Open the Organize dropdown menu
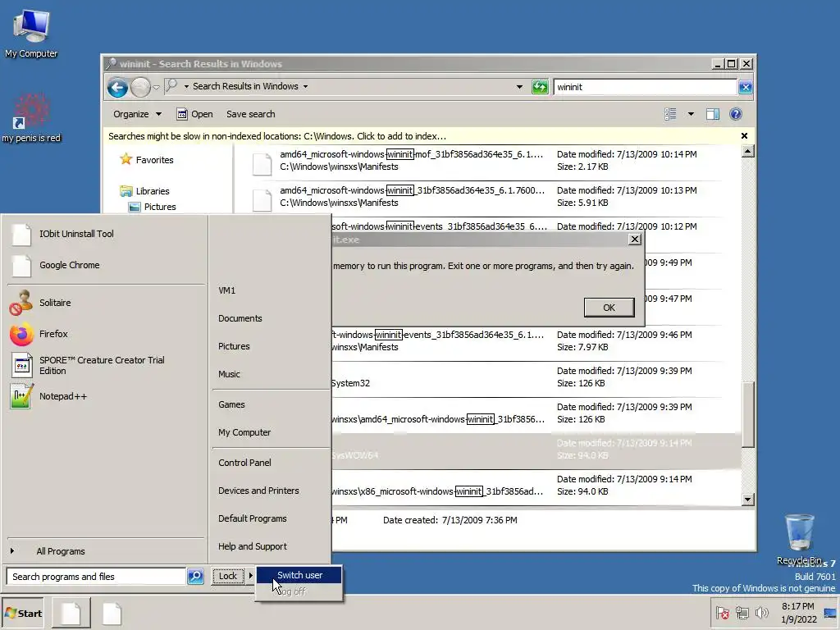Screen dimensions: 840x630 click(137, 114)
